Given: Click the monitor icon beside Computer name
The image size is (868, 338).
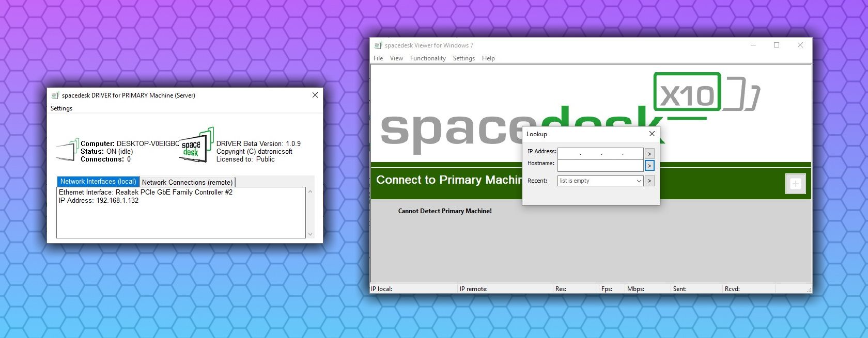Looking at the screenshot, I should click(x=67, y=150).
